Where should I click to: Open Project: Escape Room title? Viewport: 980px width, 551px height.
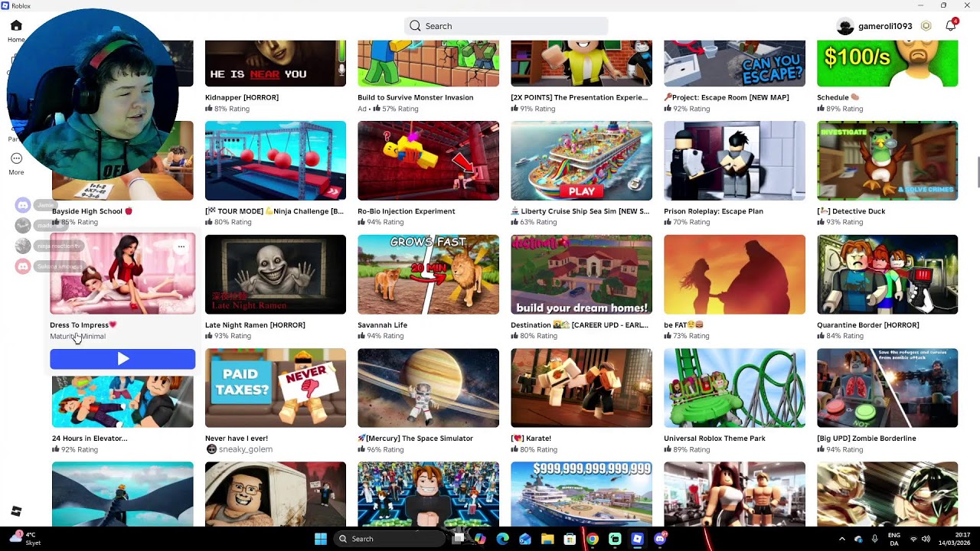pos(727,97)
